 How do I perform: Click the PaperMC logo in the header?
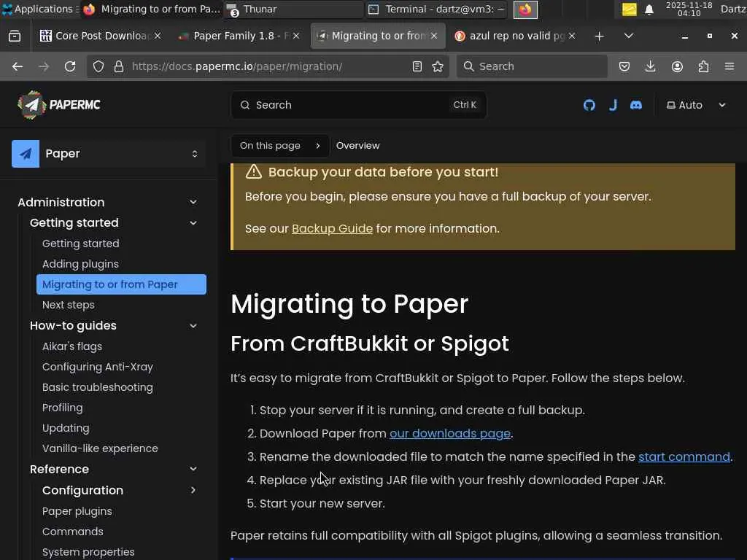click(x=59, y=105)
